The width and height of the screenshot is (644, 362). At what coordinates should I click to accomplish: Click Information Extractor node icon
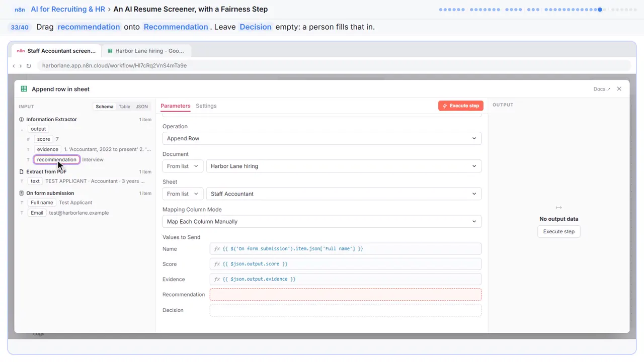tap(22, 120)
